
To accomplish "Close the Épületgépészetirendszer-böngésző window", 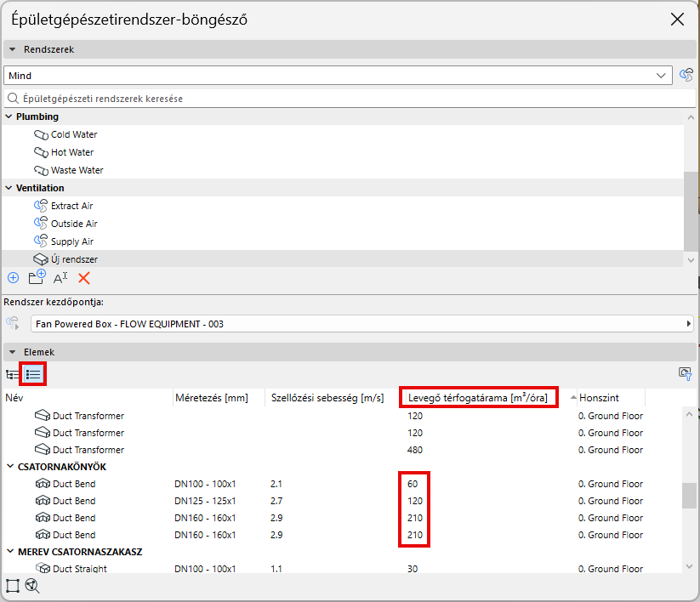I will click(677, 20).
